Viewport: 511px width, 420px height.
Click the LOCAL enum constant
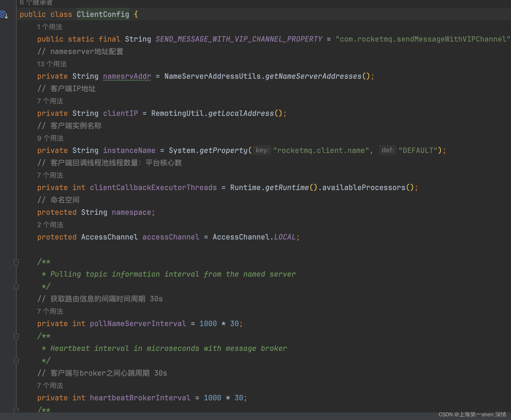[285, 237]
